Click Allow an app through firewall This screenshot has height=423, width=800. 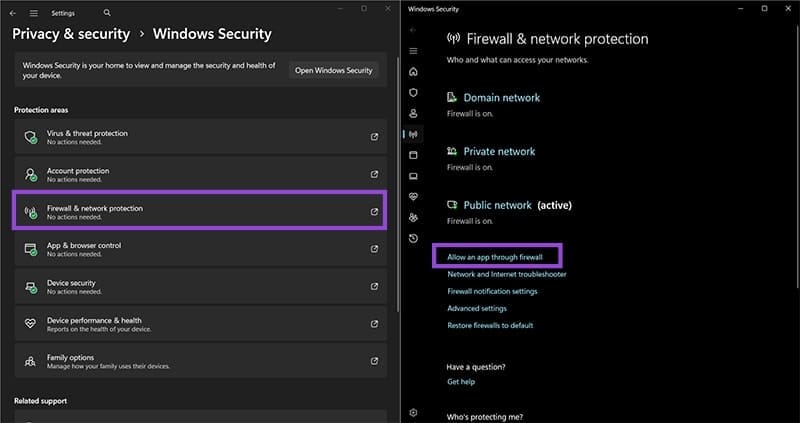click(495, 257)
